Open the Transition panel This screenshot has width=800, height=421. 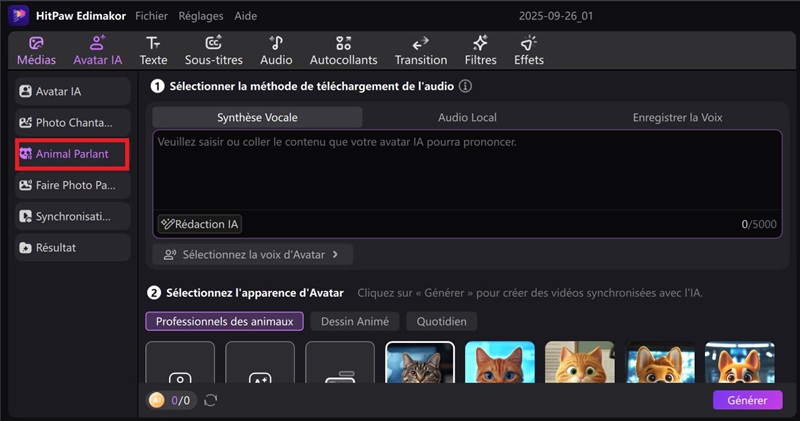click(x=421, y=51)
